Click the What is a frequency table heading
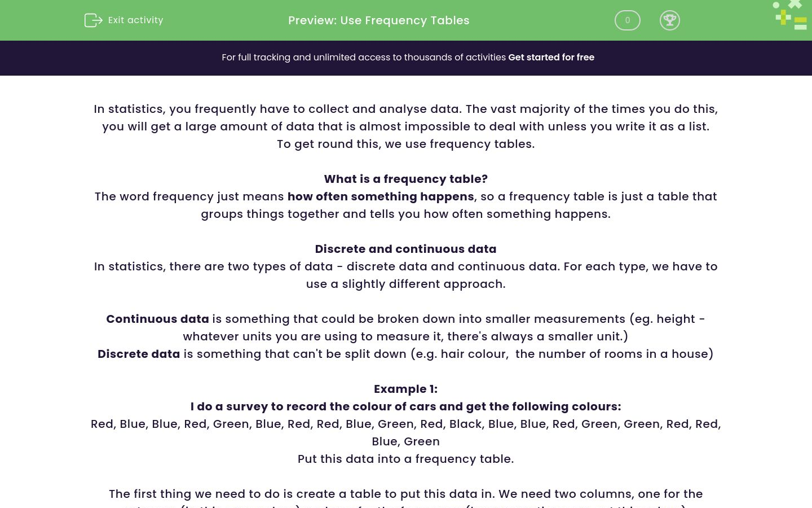812x508 pixels. click(405, 179)
